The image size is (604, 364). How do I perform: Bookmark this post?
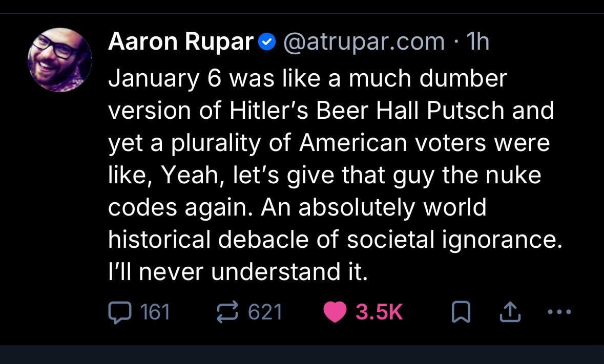[461, 312]
